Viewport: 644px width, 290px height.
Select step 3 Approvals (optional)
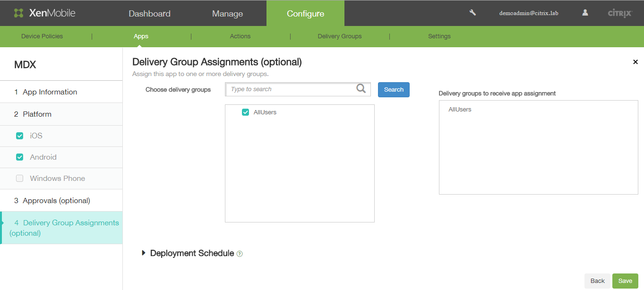pyautogui.click(x=56, y=201)
